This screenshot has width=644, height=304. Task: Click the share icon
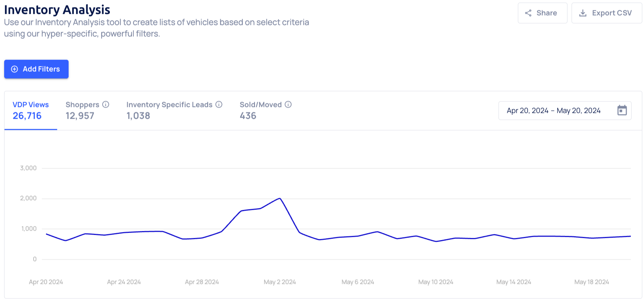(x=528, y=13)
